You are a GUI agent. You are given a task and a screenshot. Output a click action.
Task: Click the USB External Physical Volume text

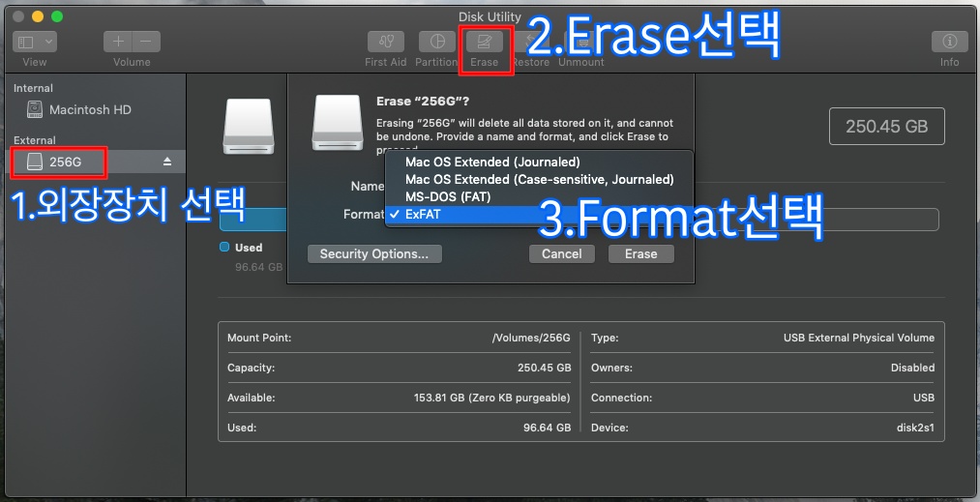tap(859, 338)
